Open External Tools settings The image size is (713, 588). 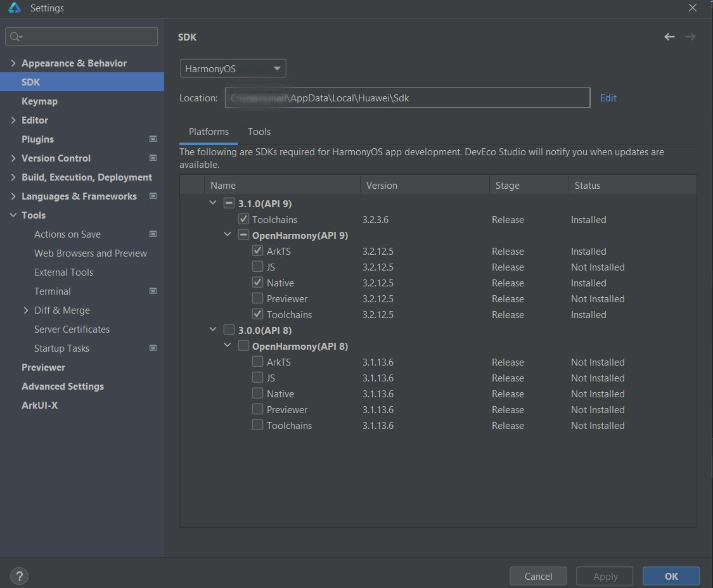(63, 272)
